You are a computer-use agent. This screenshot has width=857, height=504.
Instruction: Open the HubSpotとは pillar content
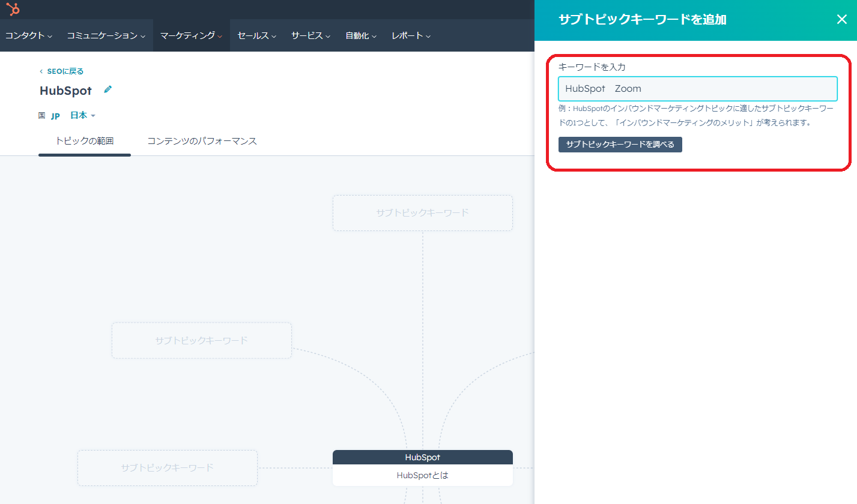(x=423, y=475)
